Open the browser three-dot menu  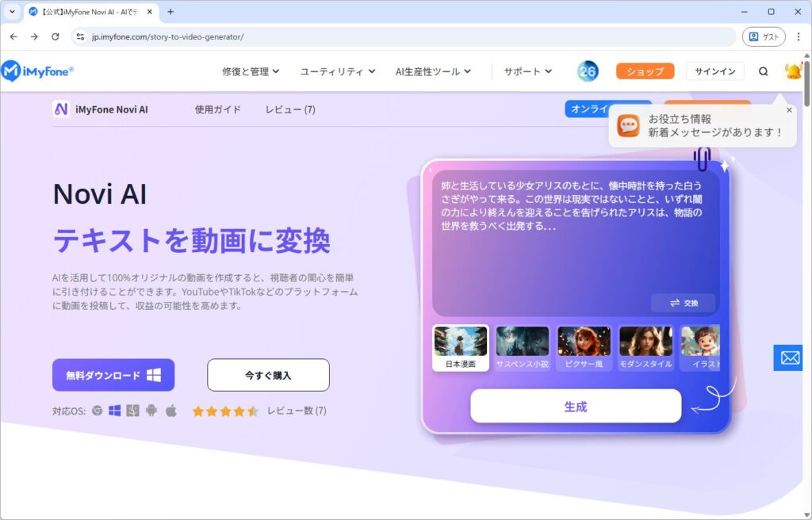click(x=798, y=36)
